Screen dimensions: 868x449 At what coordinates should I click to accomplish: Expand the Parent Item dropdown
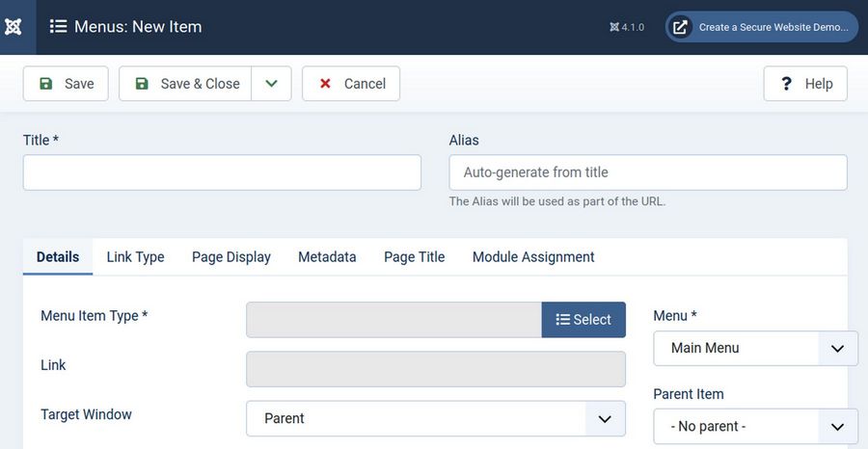click(x=755, y=426)
